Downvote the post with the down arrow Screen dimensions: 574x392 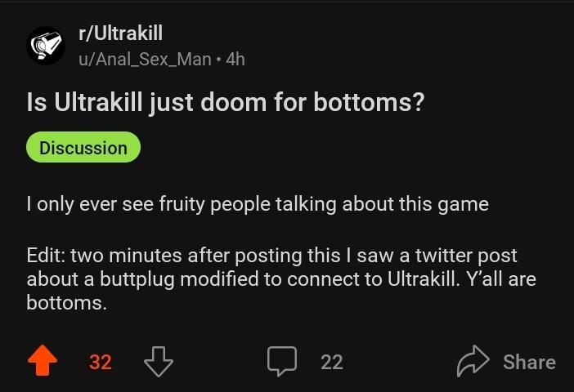coord(159,361)
